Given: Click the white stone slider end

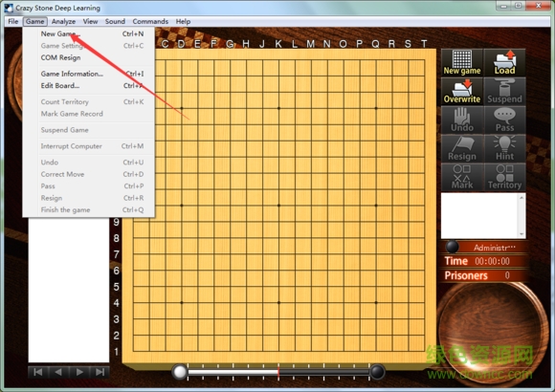Looking at the screenshot, I should click(180, 372).
